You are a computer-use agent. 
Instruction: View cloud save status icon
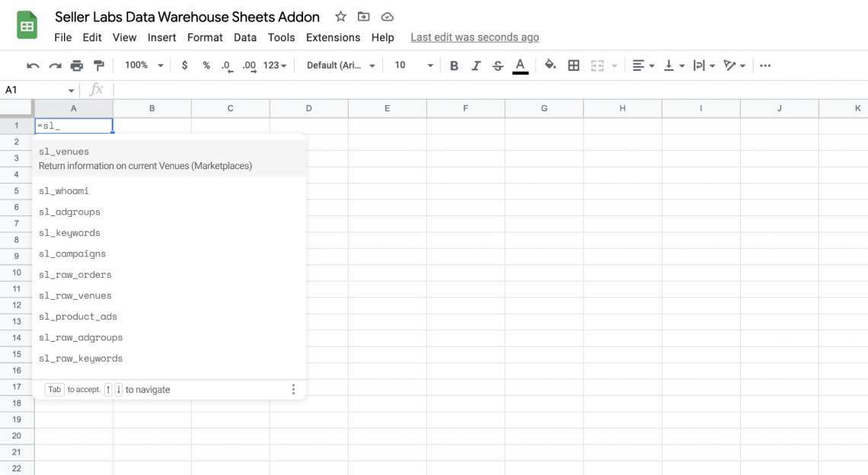coord(388,17)
